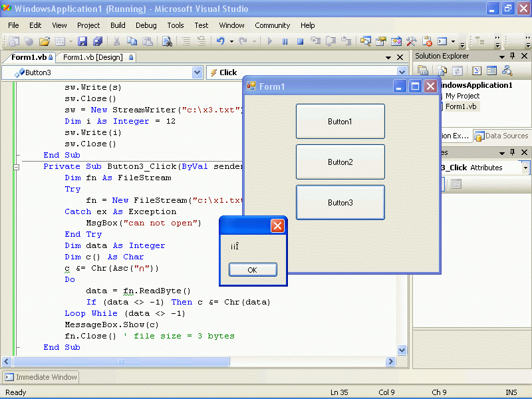Click Show All Files icon in Solution Explorer
The height and width of the screenshot is (399, 532).
pos(442,70)
